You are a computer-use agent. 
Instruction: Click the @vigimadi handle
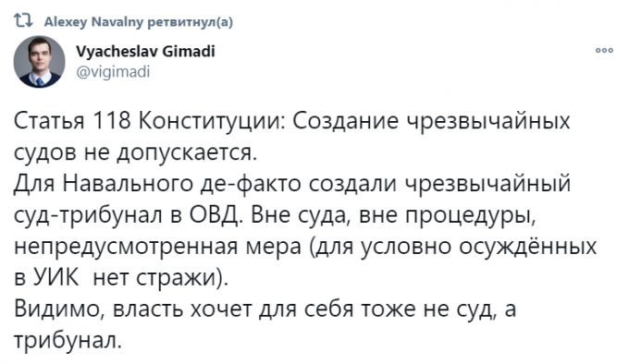[x=113, y=72]
